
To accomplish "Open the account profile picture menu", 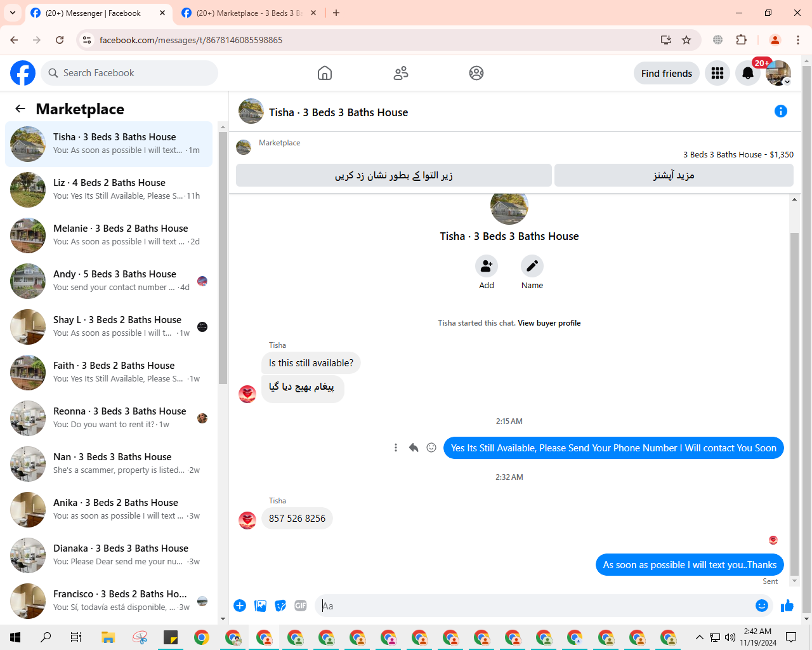I will (x=778, y=73).
